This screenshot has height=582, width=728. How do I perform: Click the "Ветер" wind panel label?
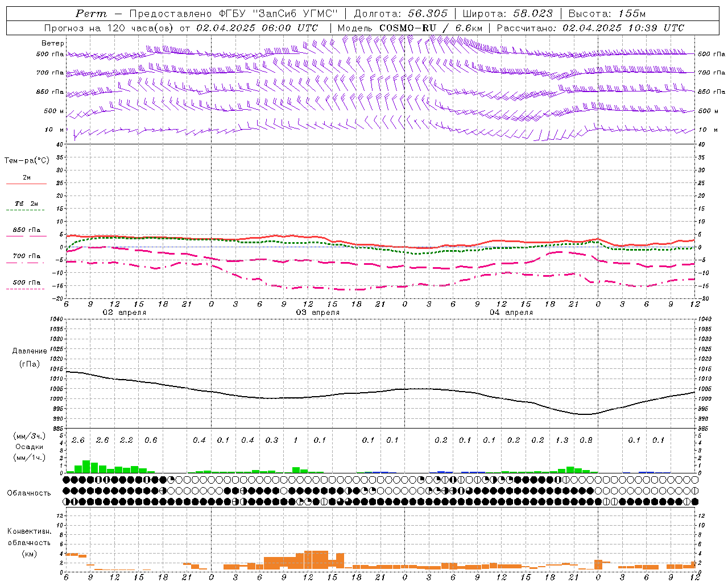(53, 43)
